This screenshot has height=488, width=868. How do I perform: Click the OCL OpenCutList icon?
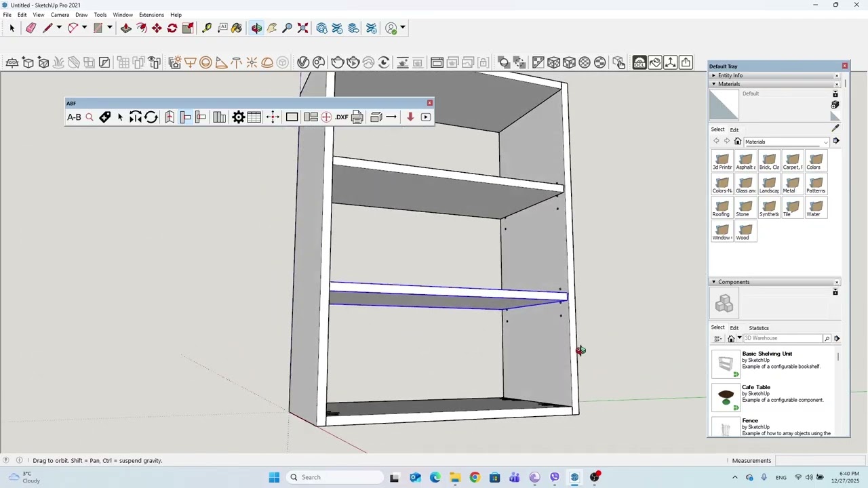pos(639,62)
